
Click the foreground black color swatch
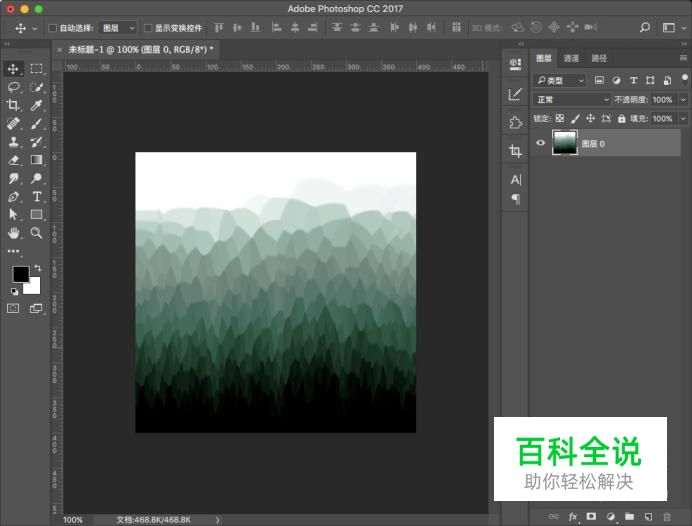pyautogui.click(x=20, y=274)
